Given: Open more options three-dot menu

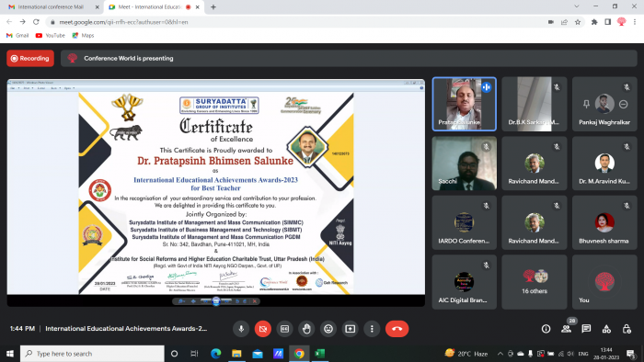Looking at the screenshot, I should [x=372, y=329].
